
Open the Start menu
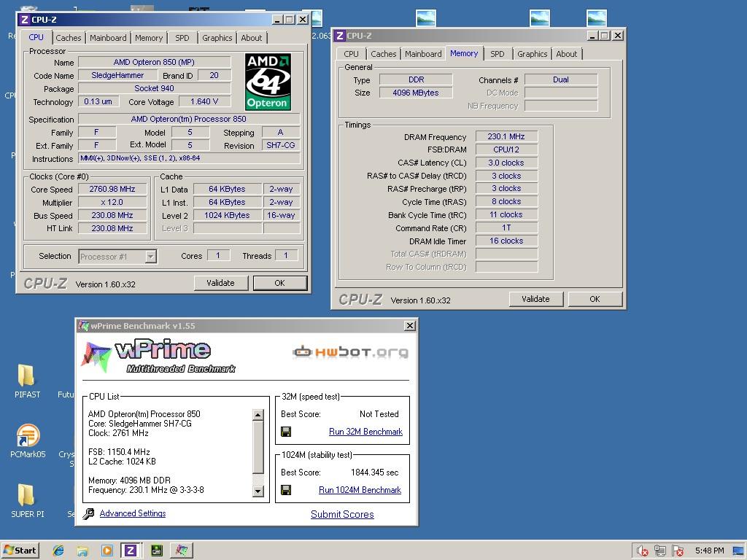coord(20,551)
